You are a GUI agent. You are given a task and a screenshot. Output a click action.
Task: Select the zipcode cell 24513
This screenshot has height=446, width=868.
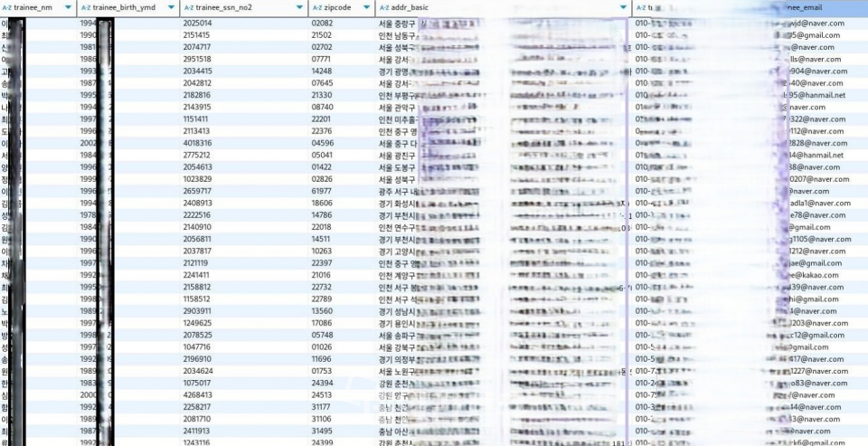[322, 395]
